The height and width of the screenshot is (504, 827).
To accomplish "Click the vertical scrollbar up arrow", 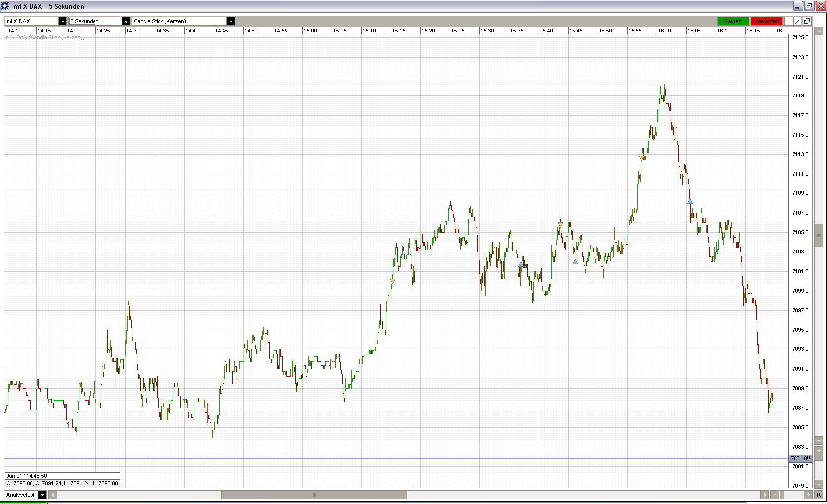I will [x=819, y=31].
